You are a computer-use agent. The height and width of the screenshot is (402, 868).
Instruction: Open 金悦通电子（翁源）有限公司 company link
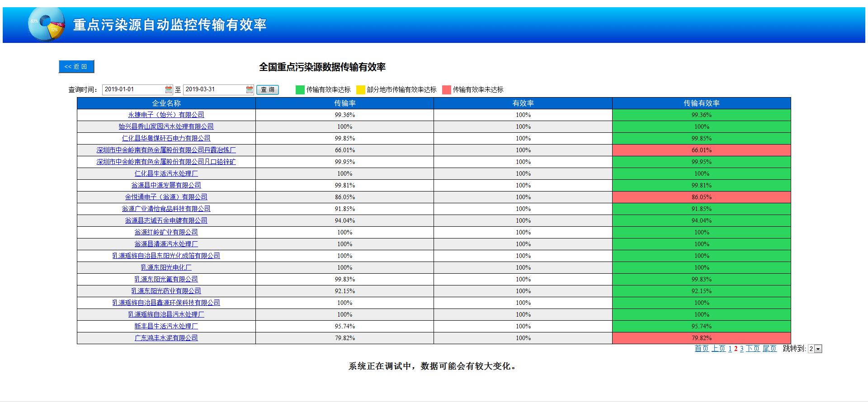[x=166, y=197]
